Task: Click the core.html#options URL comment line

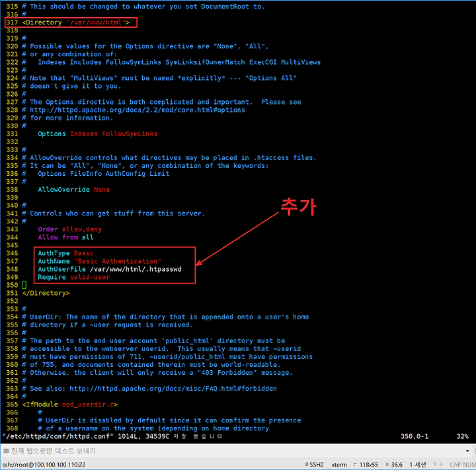Action: coord(134,110)
